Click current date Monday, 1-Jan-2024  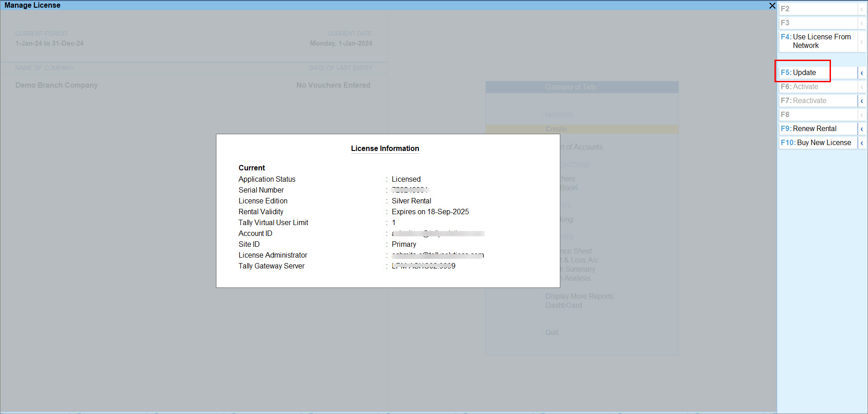point(341,44)
